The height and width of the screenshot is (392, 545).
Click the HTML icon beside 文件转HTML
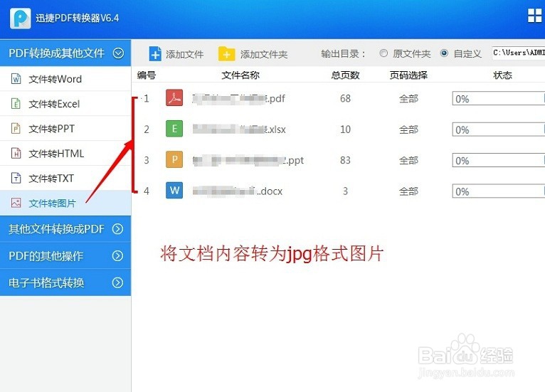16,153
